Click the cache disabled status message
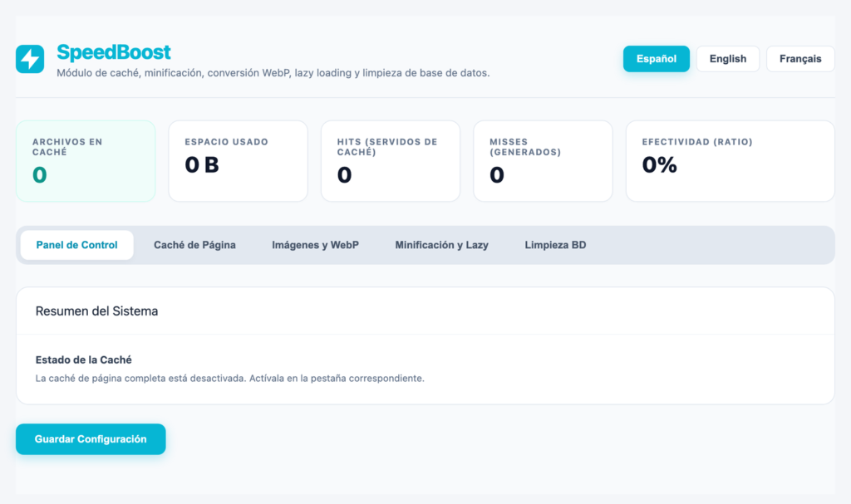Screen dimensions: 851x504 [x=230, y=378]
